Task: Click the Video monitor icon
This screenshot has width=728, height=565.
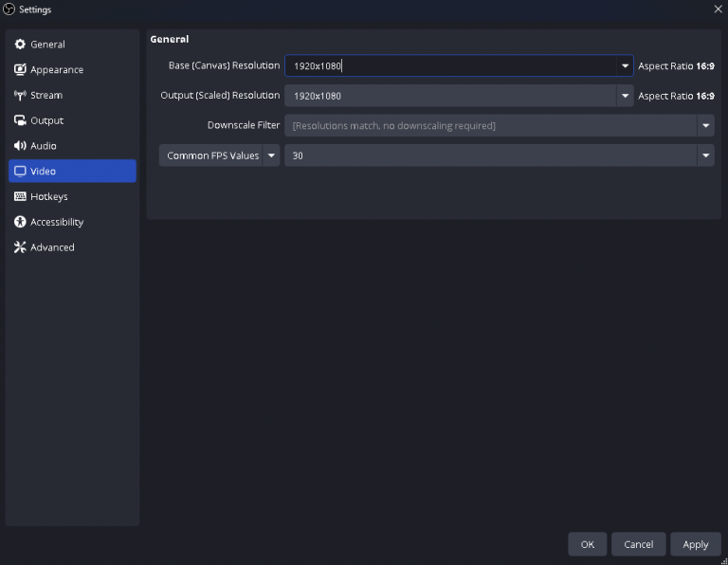Action: (20, 171)
